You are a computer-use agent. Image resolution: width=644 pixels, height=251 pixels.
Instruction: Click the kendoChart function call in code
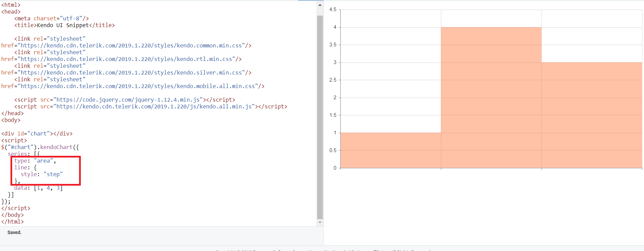click(x=56, y=147)
